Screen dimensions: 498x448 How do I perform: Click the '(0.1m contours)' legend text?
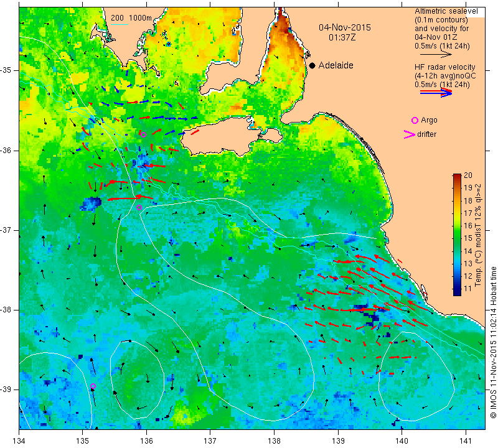click(x=441, y=20)
